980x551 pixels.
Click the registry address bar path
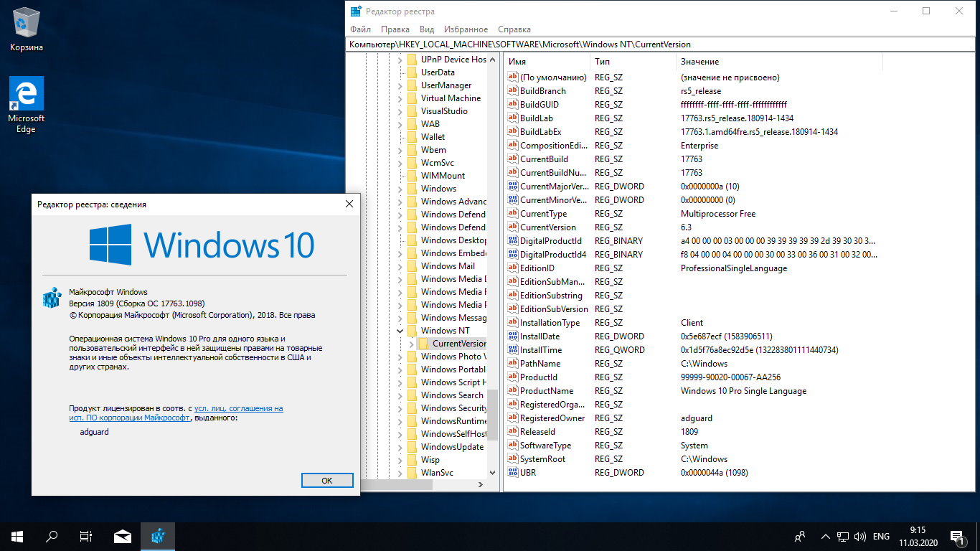661,44
